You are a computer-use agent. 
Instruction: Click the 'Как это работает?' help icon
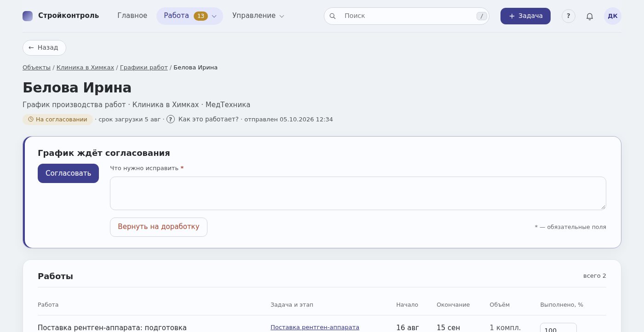[171, 119]
